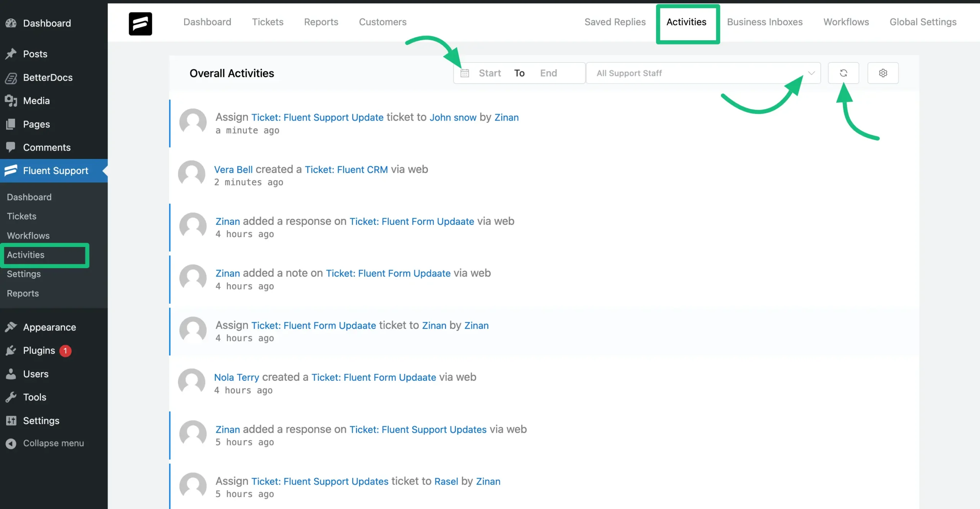This screenshot has height=509, width=980.
Task: Click the Fluent Support sidebar icon
Action: [x=11, y=170]
